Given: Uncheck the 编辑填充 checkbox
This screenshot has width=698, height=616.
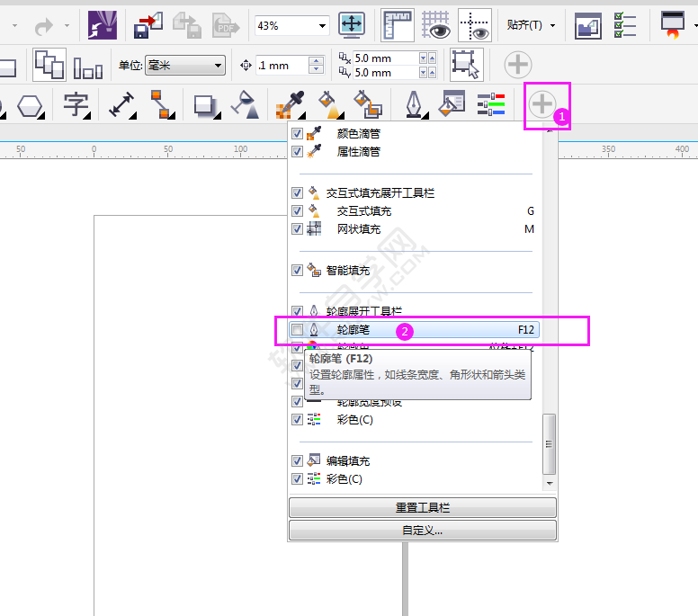Looking at the screenshot, I should click(x=298, y=460).
